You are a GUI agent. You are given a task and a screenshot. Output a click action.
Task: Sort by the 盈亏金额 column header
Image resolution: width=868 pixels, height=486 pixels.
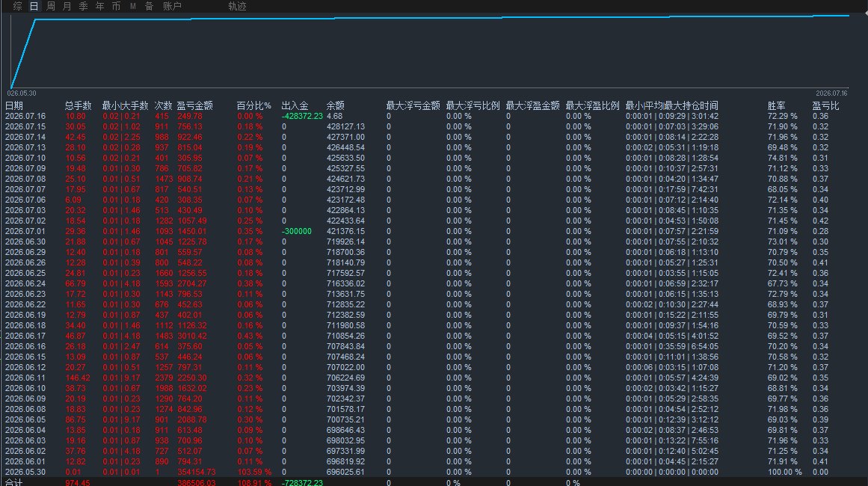coord(195,105)
